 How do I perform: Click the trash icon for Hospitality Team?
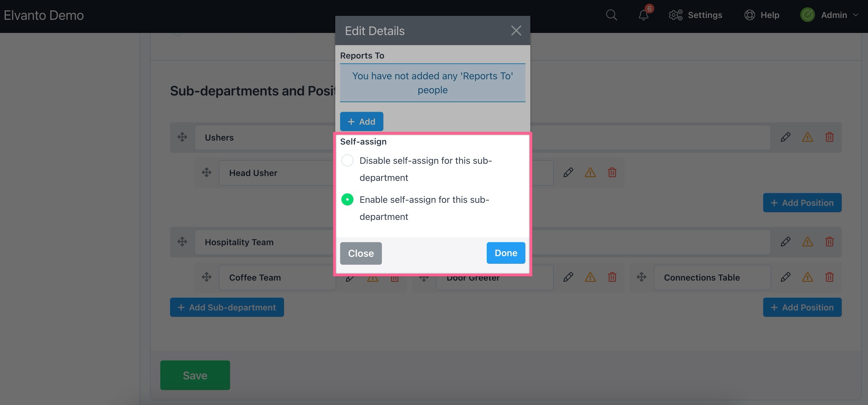[829, 242]
